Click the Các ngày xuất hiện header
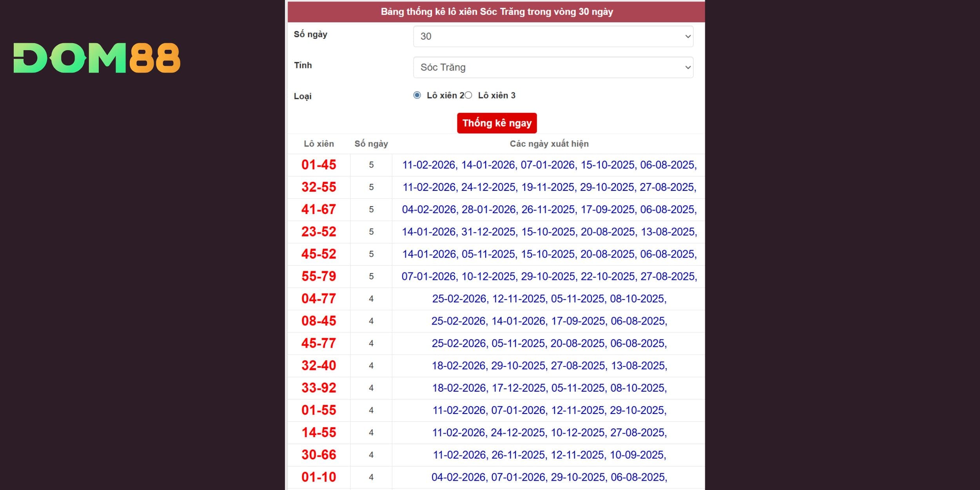This screenshot has height=490, width=980. (549, 144)
